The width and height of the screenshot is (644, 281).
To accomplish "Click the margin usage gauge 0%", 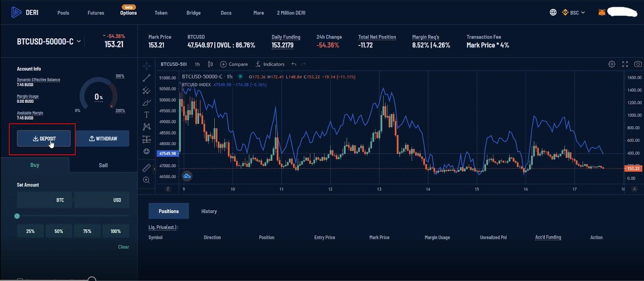I will [x=99, y=97].
